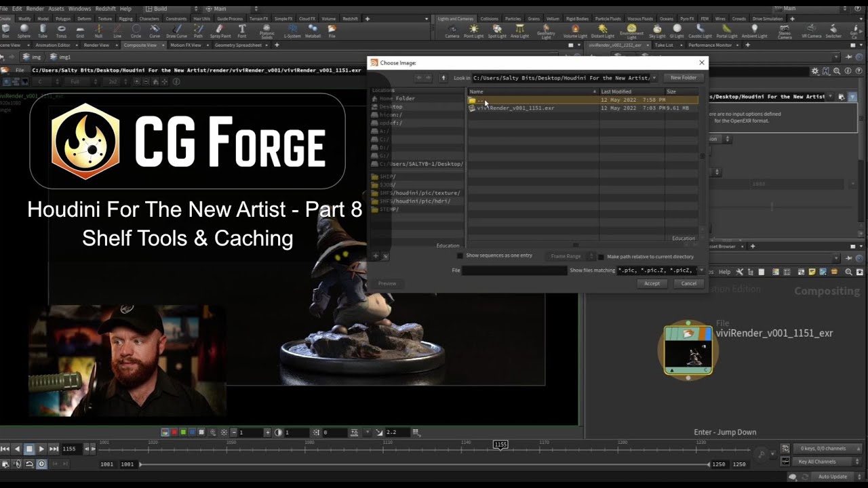868x488 pixels.
Task: Open the Key All Channels dropdown
Action: point(827,462)
